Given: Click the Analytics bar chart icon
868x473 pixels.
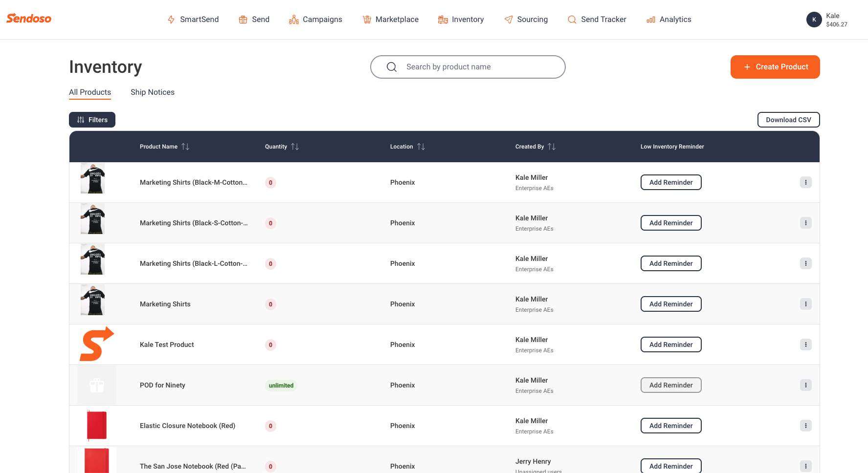Looking at the screenshot, I should coord(651,20).
